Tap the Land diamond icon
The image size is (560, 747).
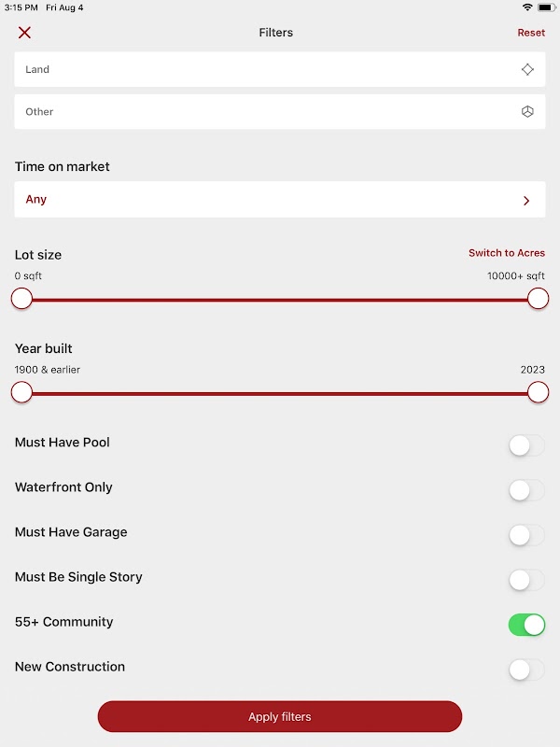coord(527,69)
